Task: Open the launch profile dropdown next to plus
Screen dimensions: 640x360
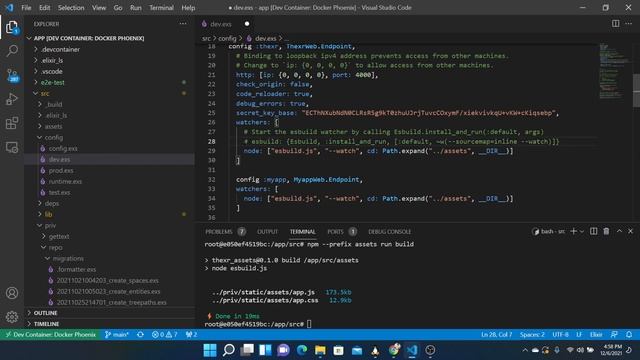Action: (582, 231)
